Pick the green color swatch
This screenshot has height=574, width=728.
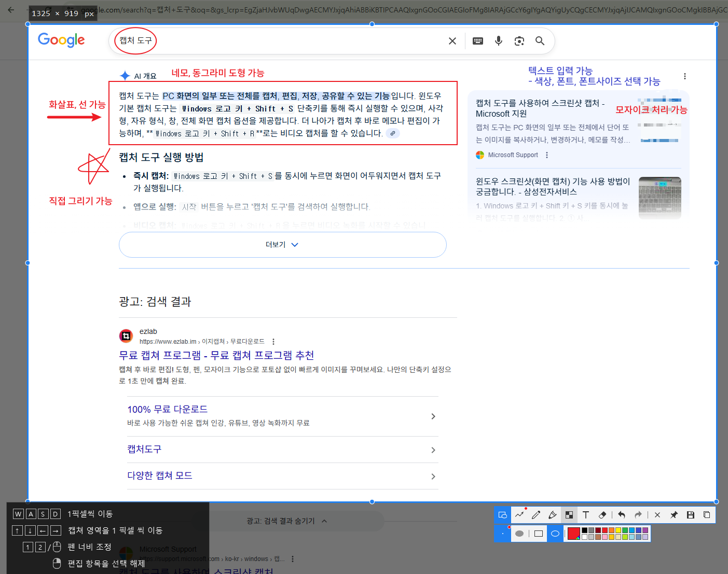tap(625, 530)
